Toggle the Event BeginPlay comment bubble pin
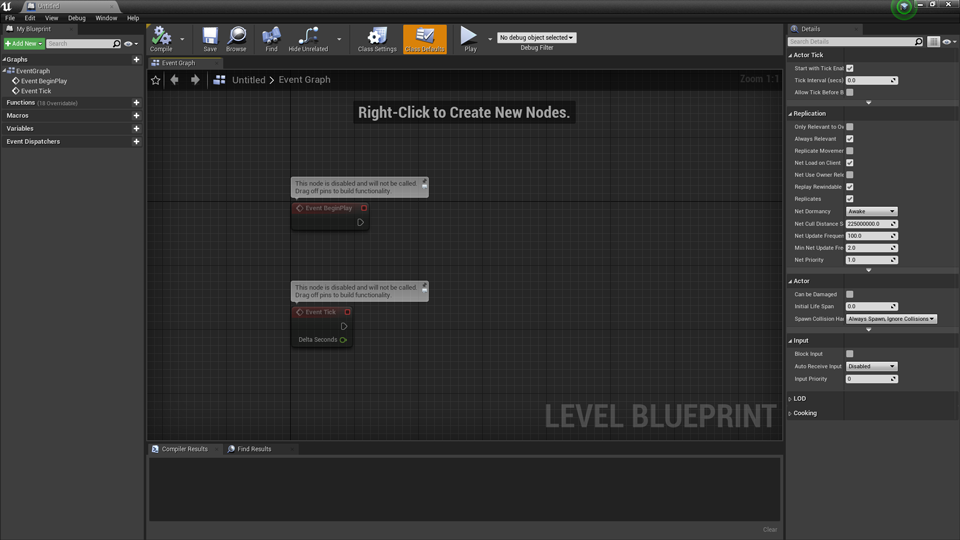The width and height of the screenshot is (960, 540). click(x=424, y=182)
